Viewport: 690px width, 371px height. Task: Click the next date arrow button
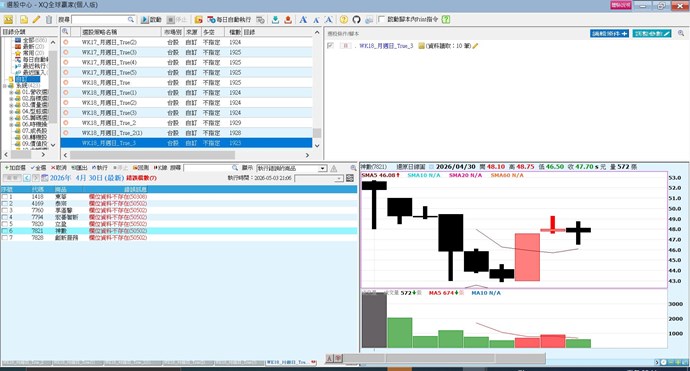pyautogui.click(x=35, y=178)
